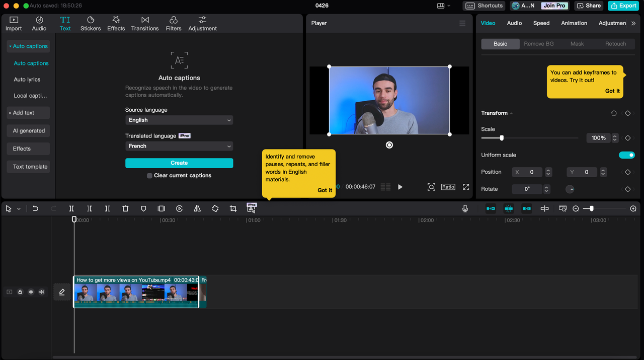Screen dimensions: 644x360
Task: Click the Reverse playback icon
Action: tap(179, 208)
